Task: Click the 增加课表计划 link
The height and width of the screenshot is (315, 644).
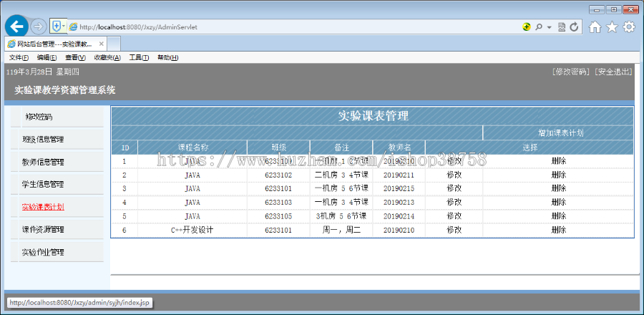Action: (x=560, y=133)
